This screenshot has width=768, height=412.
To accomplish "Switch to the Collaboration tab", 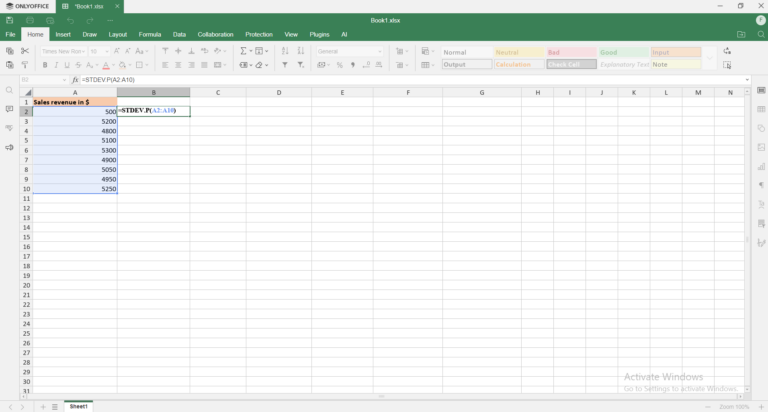I will pos(216,35).
